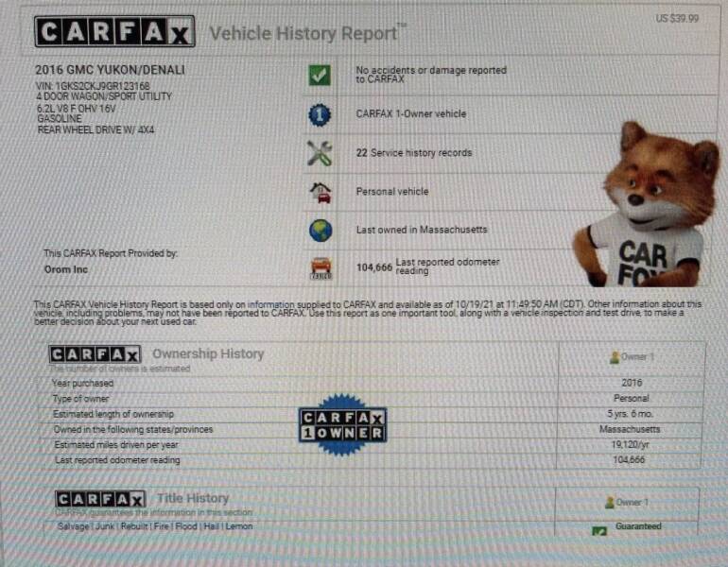Click the CARFAX logo in the report header
Image resolution: width=728 pixels, height=567 pixels.
(x=114, y=31)
